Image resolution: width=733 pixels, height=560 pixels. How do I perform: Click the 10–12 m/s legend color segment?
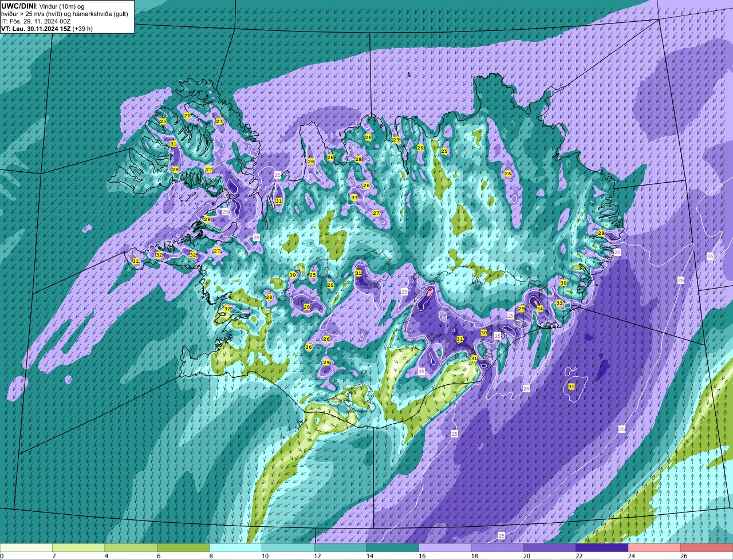pos(288,547)
